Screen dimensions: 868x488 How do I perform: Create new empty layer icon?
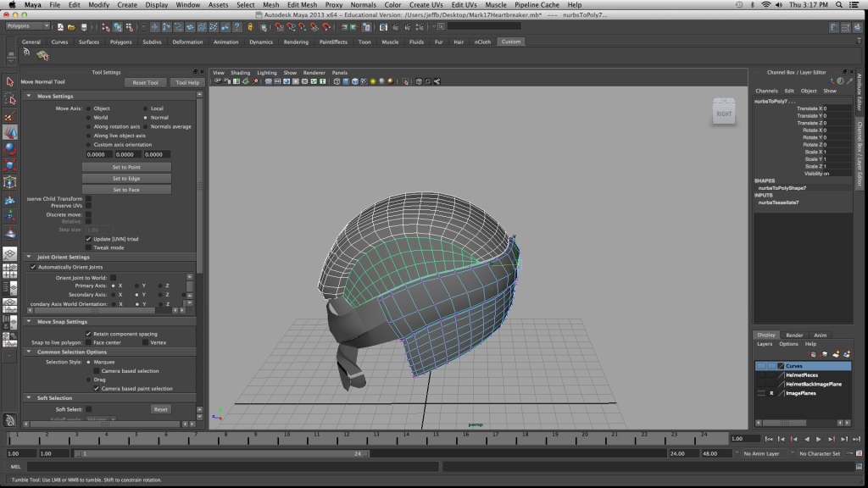click(836, 354)
